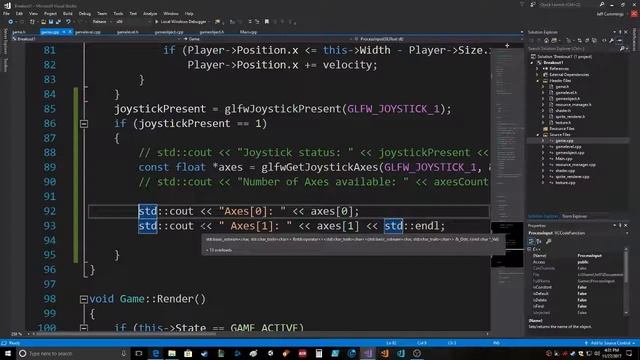Image resolution: width=640 pixels, height=360 pixels.
Task: Click the +13 overloads tooltip text
Action: pyautogui.click(x=219, y=250)
